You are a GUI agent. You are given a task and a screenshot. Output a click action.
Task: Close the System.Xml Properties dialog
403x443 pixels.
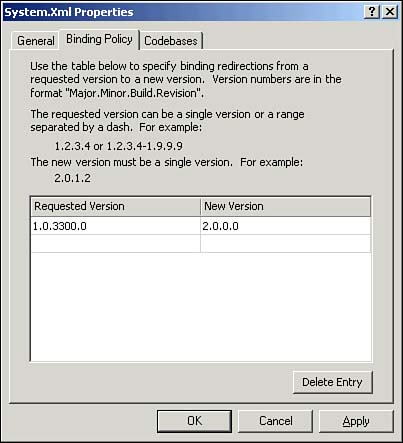[390, 12]
